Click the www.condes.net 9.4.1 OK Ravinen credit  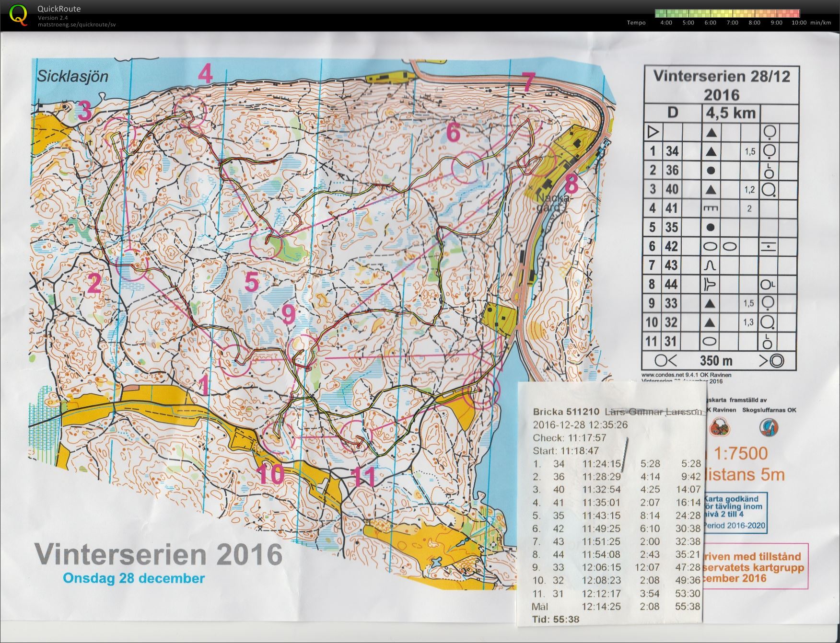(x=687, y=375)
